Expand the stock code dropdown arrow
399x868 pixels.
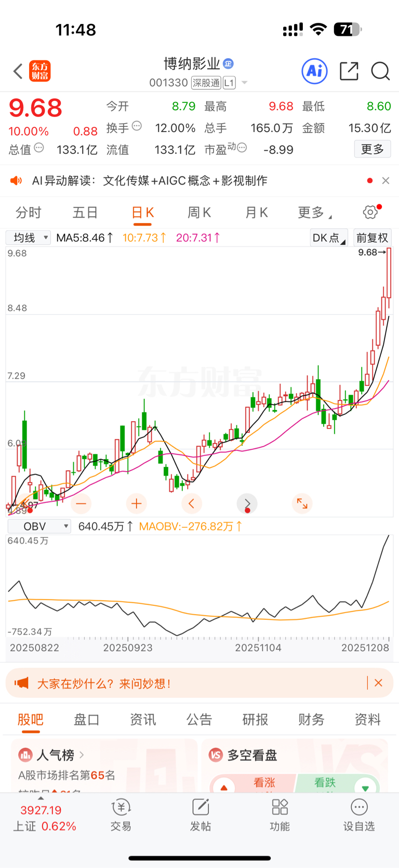pos(244,83)
